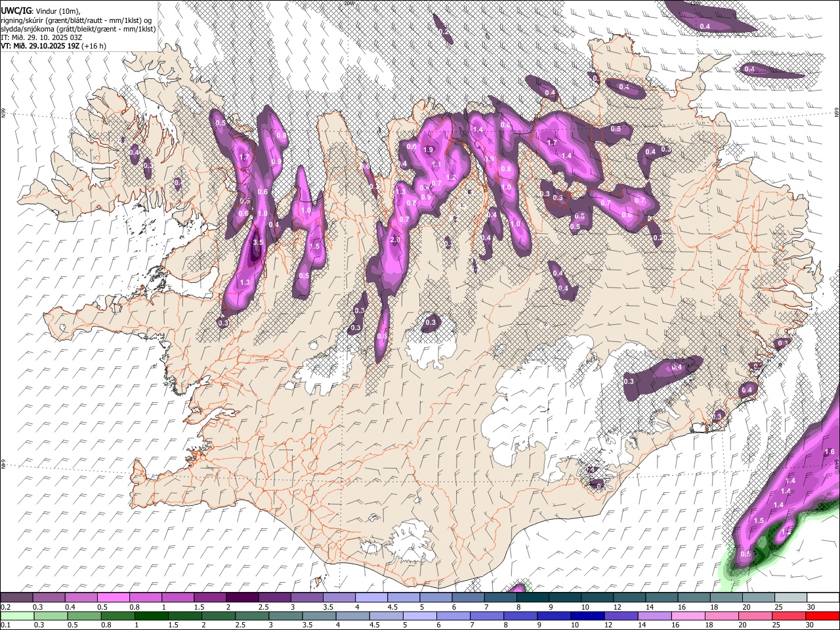Viewport: 840px width, 630px height.
Task: Click the 'rigning/skúrir' legend description line
Action: click(76, 20)
